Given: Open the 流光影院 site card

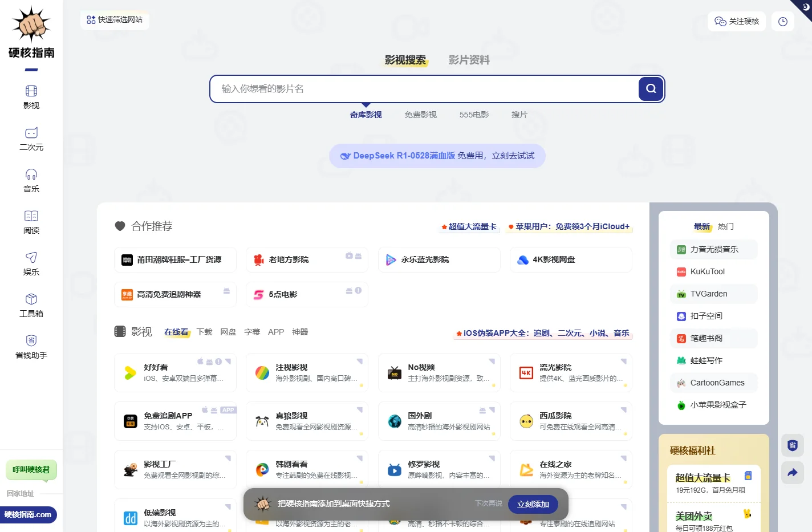Looking at the screenshot, I should click(571, 373).
